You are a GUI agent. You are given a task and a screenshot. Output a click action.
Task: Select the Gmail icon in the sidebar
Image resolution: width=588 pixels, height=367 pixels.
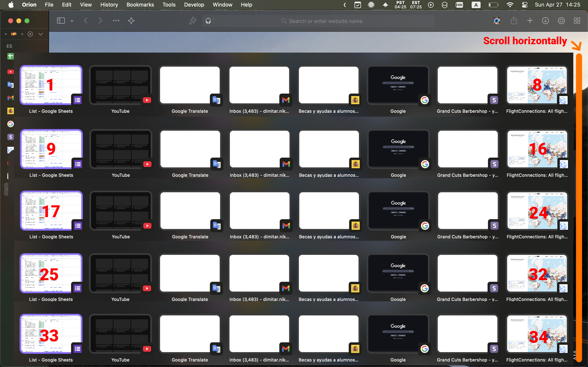(10, 98)
